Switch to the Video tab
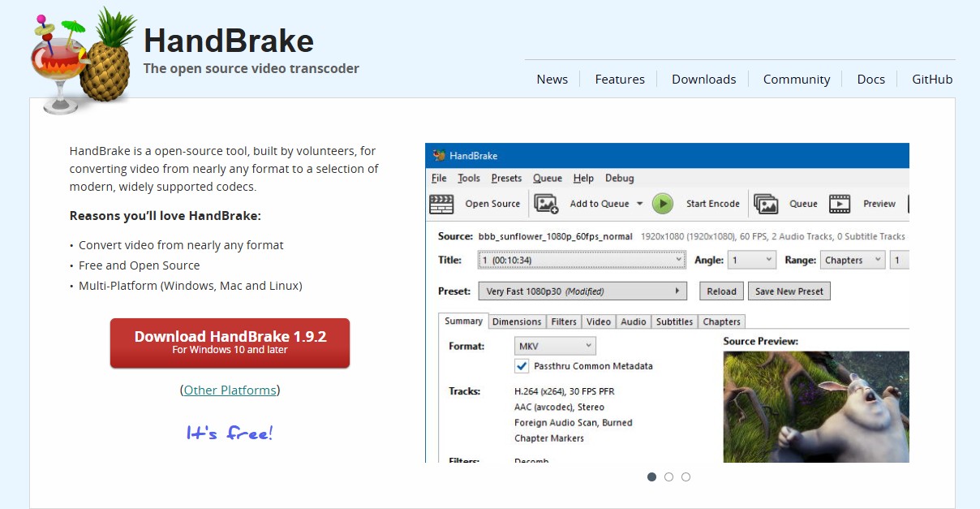The image size is (980, 509). coord(599,321)
